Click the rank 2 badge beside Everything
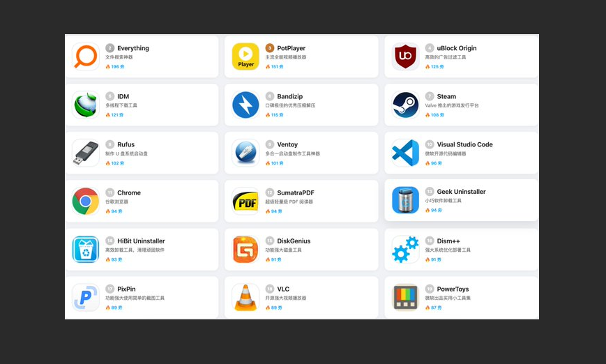Viewport: 606px width, 364px height. point(109,48)
